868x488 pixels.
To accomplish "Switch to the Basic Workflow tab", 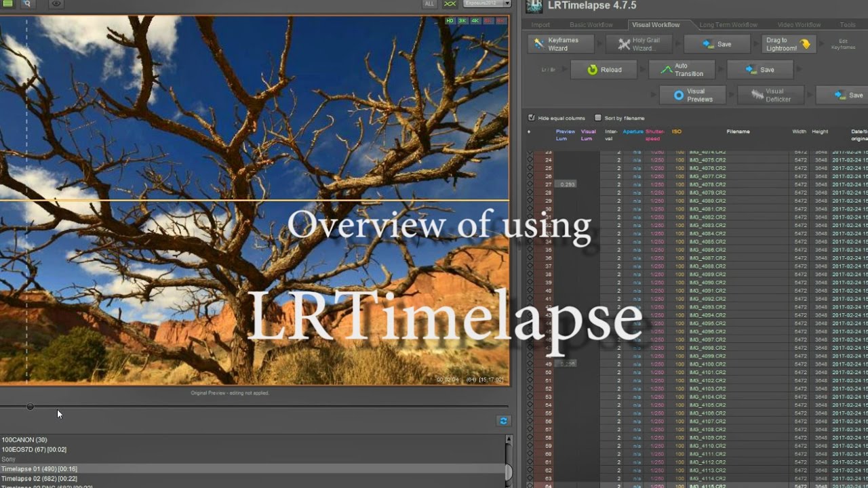I will tap(591, 25).
